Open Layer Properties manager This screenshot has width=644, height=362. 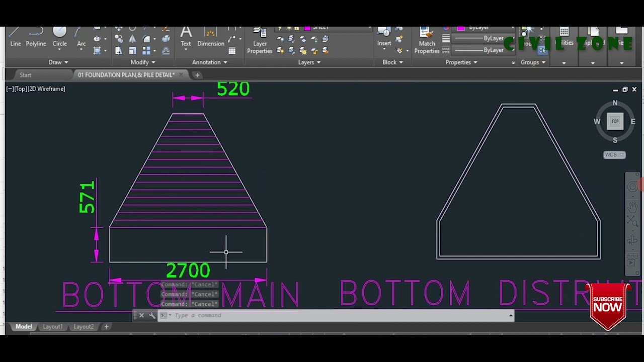pos(260,41)
